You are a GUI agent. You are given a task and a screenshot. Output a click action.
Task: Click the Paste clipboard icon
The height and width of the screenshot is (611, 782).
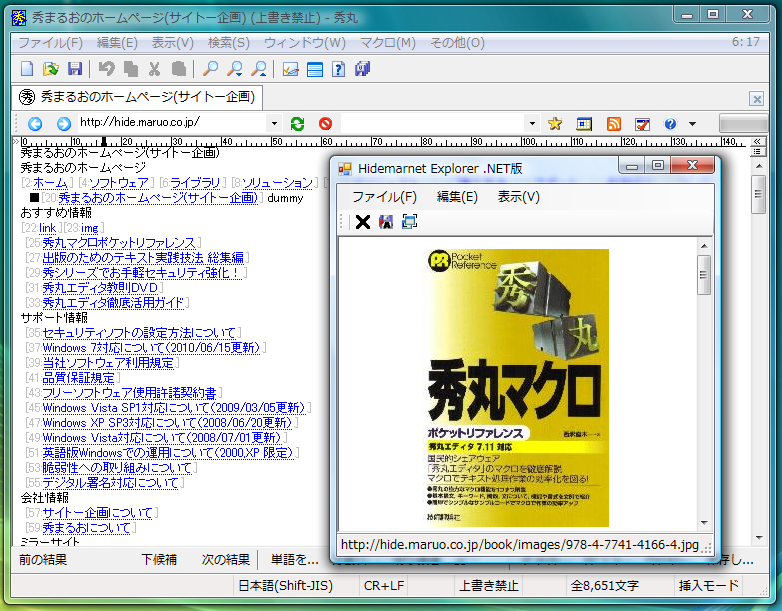[x=179, y=69]
